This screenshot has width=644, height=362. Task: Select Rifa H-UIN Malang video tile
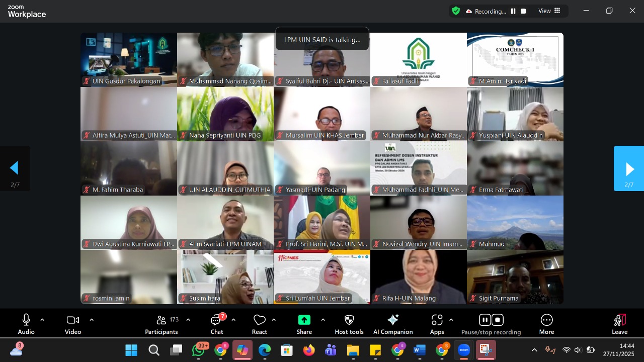(419, 277)
